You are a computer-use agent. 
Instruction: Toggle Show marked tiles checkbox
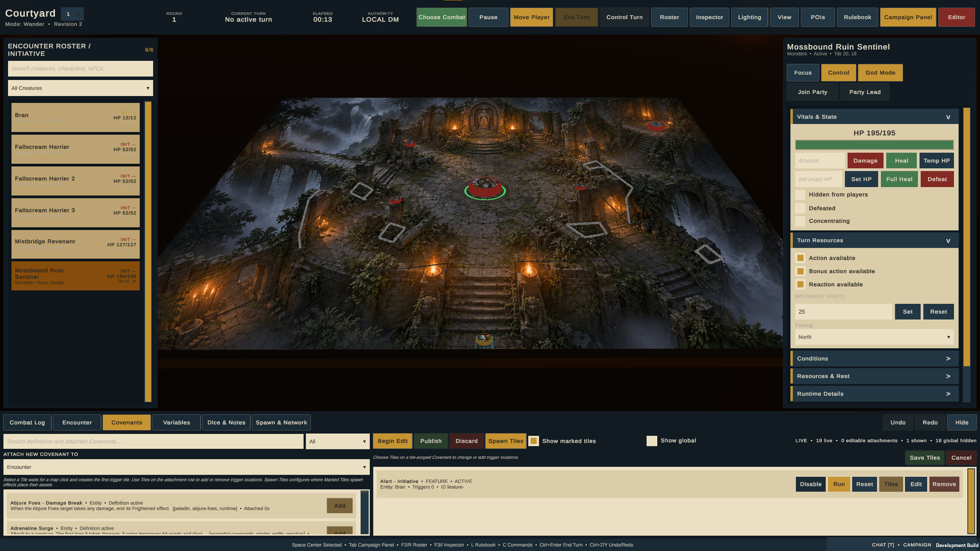[x=534, y=441]
